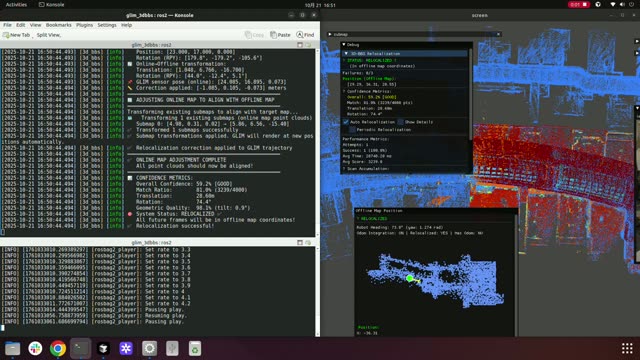Maximize the upper terminal split pane
The width and height of the screenshot is (640, 360).
[x=300, y=45]
